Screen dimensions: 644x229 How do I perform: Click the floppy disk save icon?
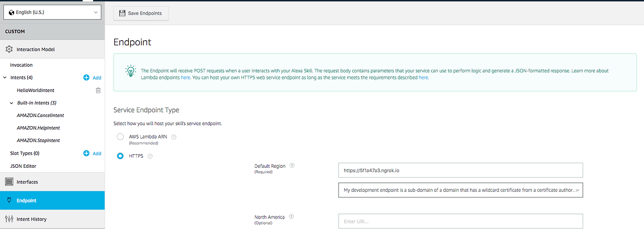click(x=122, y=13)
